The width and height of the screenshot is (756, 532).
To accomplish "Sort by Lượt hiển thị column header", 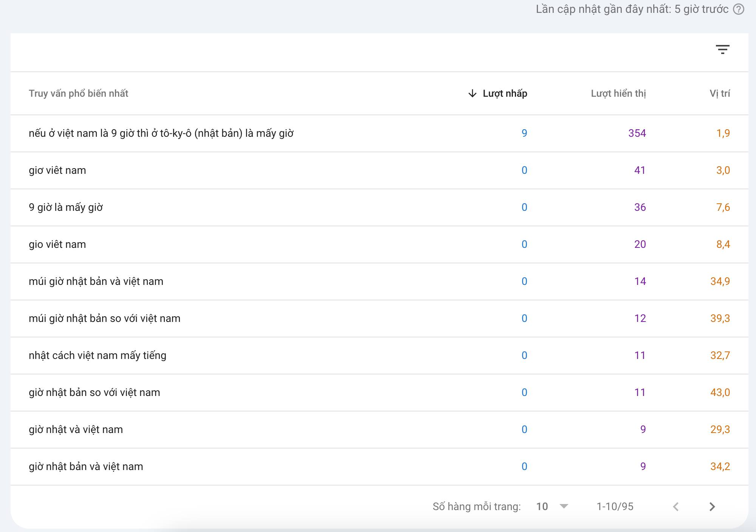I will coord(618,93).
